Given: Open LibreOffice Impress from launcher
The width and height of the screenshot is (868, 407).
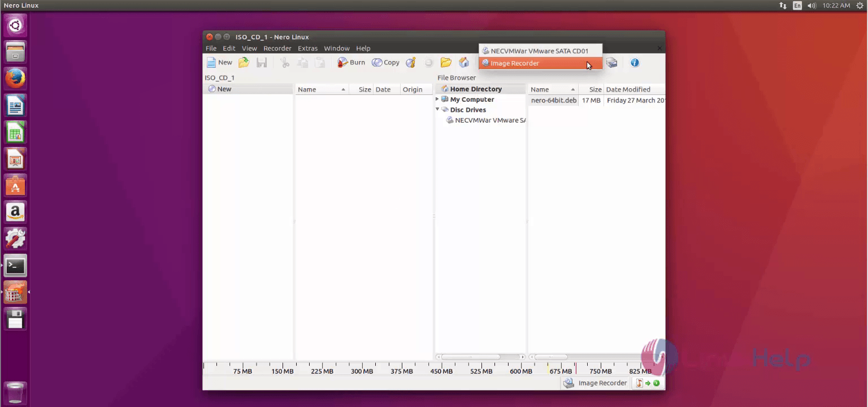Looking at the screenshot, I should 15,159.
